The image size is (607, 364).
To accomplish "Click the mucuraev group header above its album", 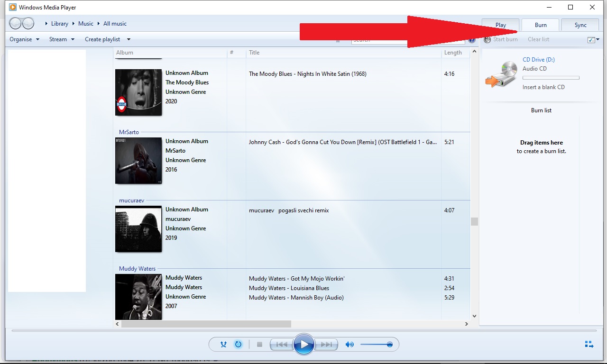I will [x=132, y=200].
